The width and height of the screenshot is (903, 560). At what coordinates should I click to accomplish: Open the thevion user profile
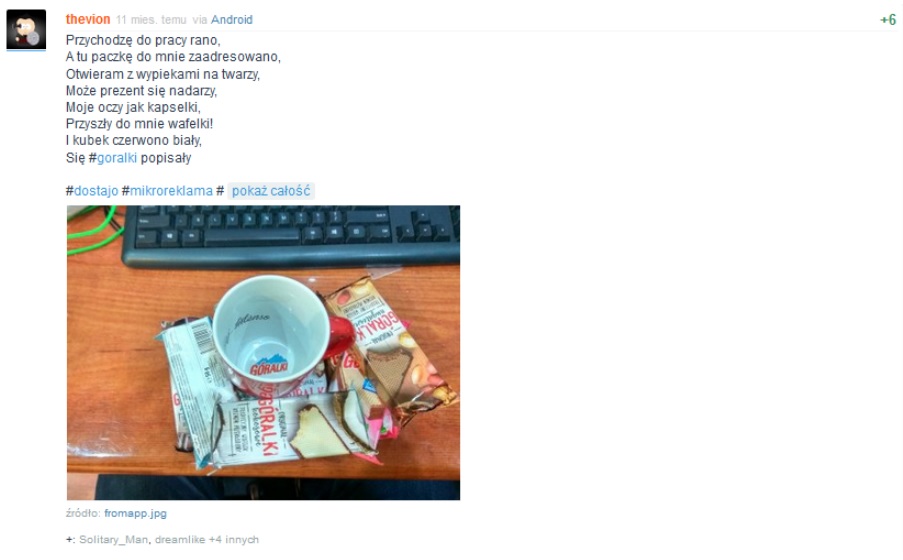pyautogui.click(x=88, y=20)
